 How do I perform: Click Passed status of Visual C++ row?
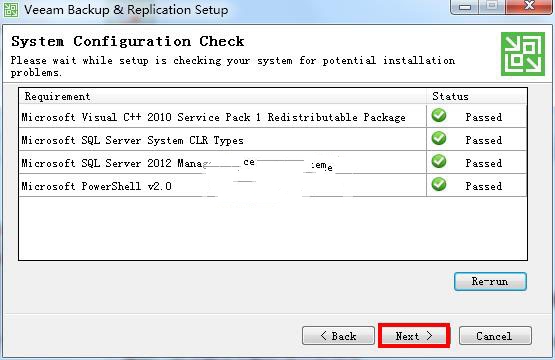484,117
